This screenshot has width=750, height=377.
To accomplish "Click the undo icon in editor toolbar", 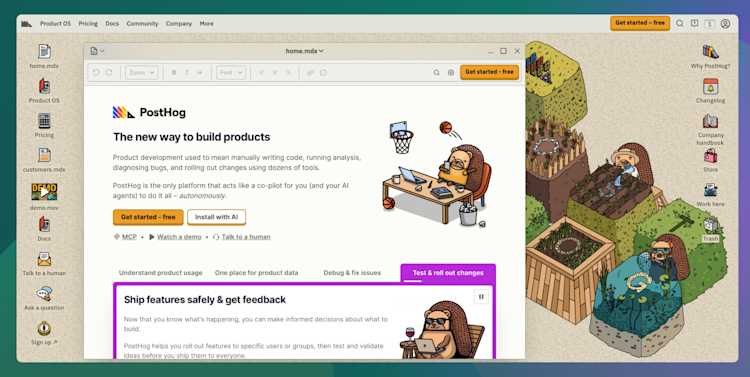I will click(96, 72).
